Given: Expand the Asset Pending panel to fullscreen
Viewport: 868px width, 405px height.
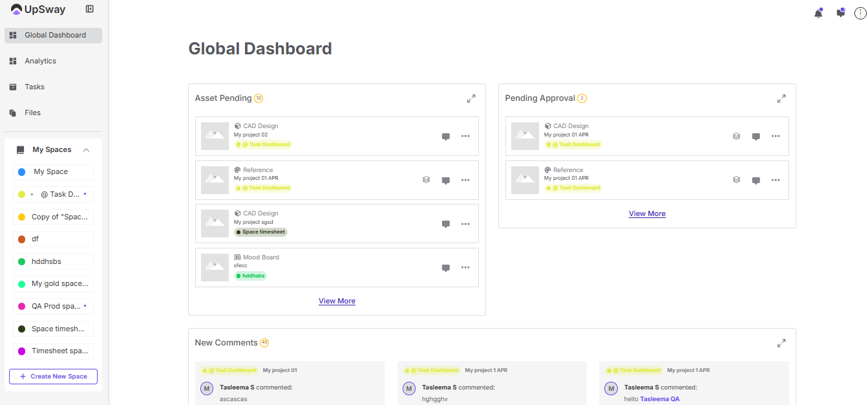Looking at the screenshot, I should (x=471, y=98).
